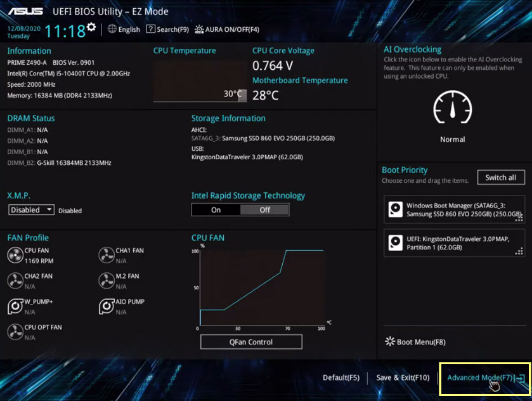This screenshot has height=401, width=532.
Task: Click the DIMM_B2 G-Skill memory entry
Action: point(60,163)
